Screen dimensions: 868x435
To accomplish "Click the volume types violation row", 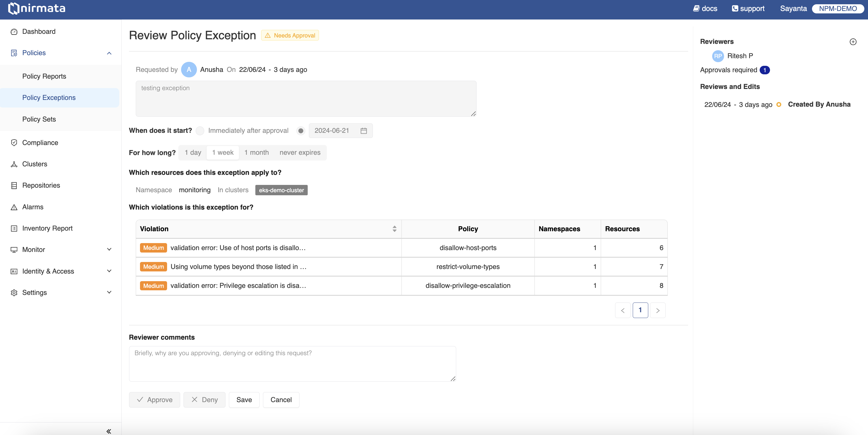I will [401, 267].
